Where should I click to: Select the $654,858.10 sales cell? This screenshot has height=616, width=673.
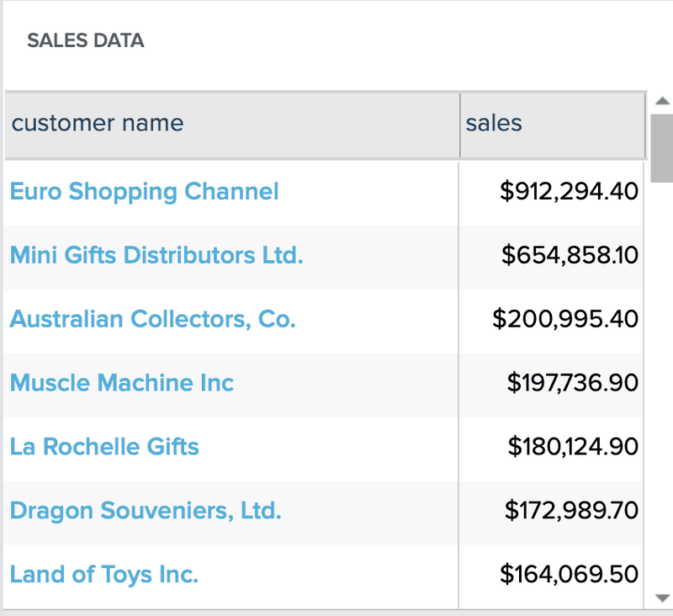pos(570,255)
